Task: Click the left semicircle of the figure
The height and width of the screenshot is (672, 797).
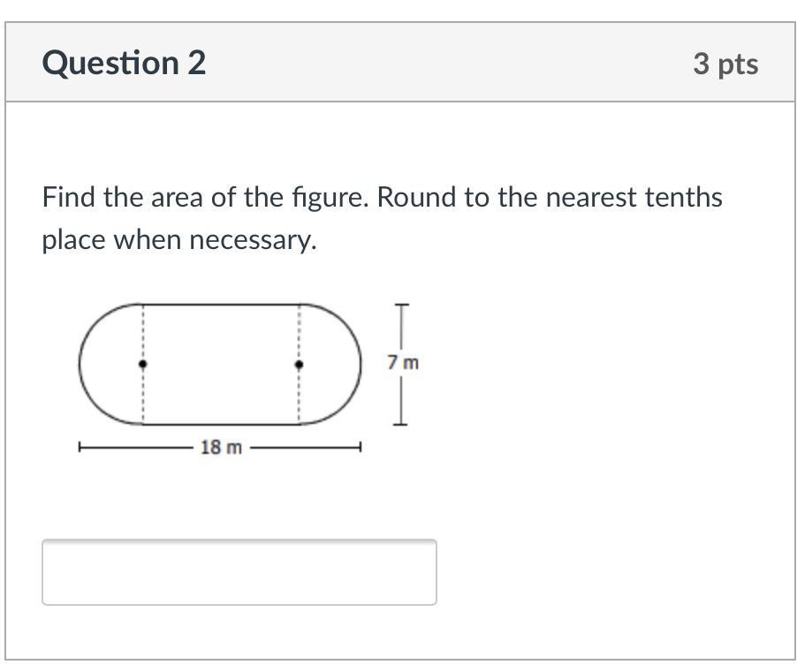Action: [x=106, y=364]
